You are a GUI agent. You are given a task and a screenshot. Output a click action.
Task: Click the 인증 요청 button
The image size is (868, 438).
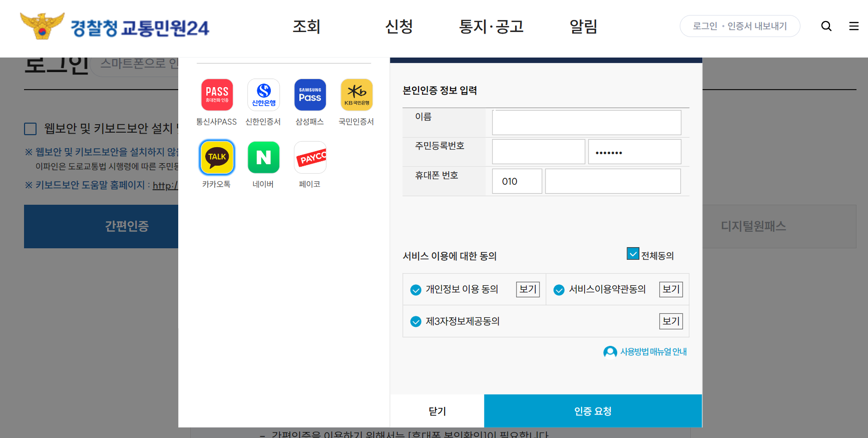tap(593, 411)
